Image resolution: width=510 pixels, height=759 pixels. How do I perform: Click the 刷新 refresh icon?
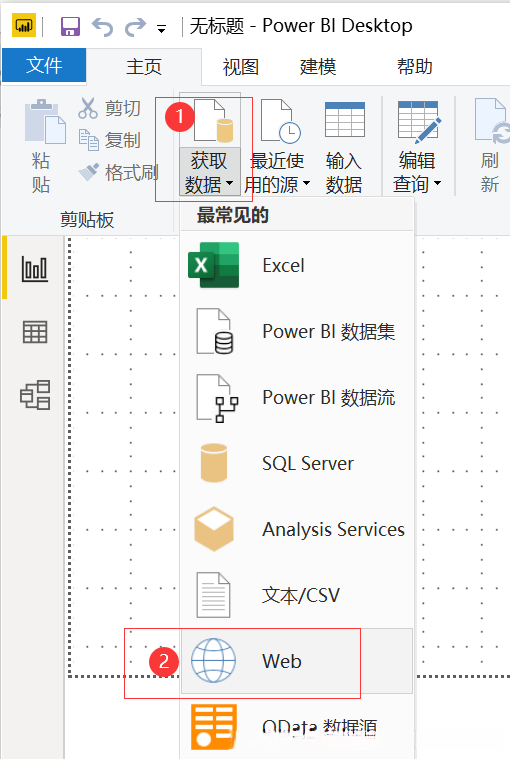click(493, 121)
